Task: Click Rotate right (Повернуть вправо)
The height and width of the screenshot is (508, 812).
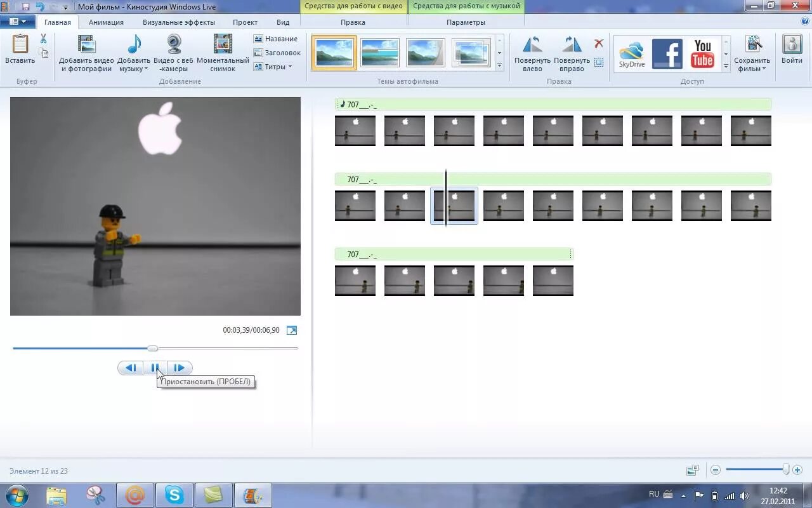Action: click(572, 53)
